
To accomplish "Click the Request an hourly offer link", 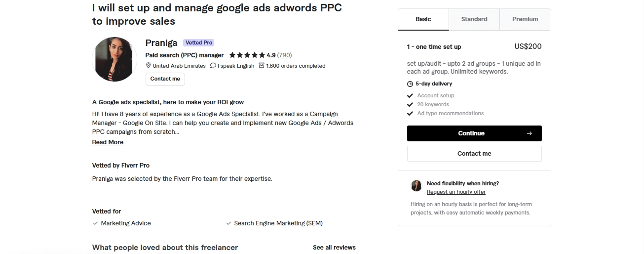I will [x=456, y=192].
